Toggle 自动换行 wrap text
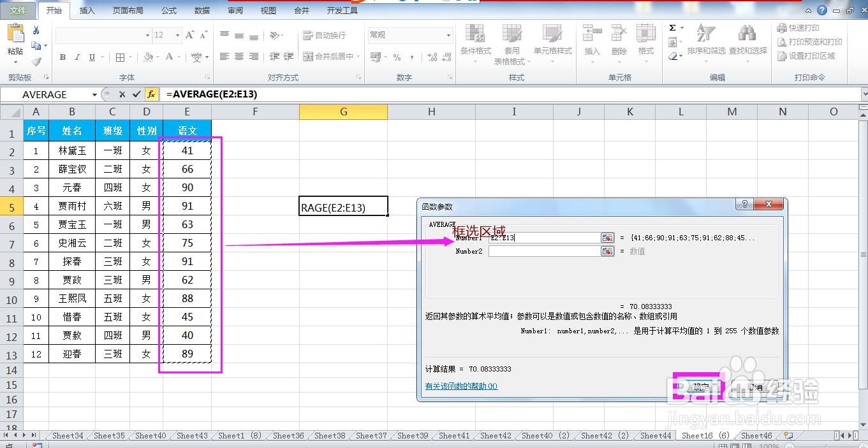Image resolution: width=868 pixels, height=448 pixels. [324, 36]
